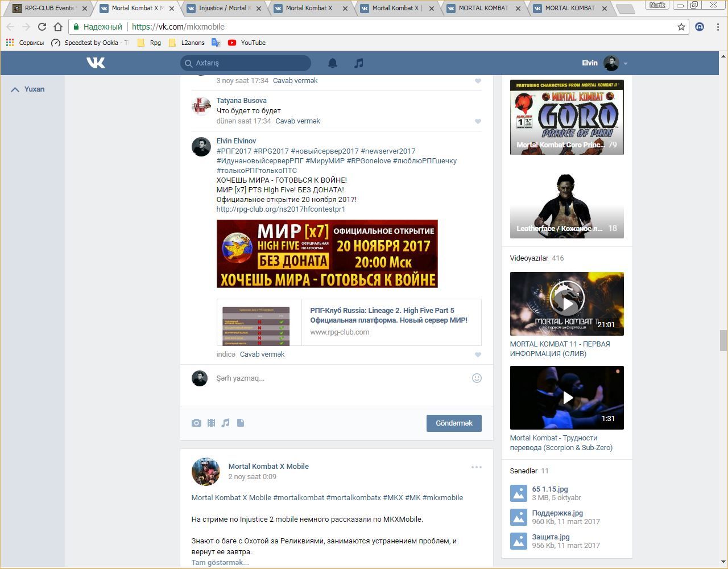Open the 2 noy saat 0:09 post timestamp
This screenshot has height=569, width=728.
[x=252, y=477]
